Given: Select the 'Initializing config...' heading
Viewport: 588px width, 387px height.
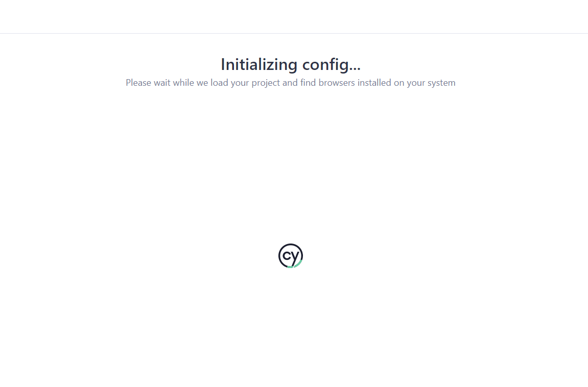Looking at the screenshot, I should (x=291, y=65).
